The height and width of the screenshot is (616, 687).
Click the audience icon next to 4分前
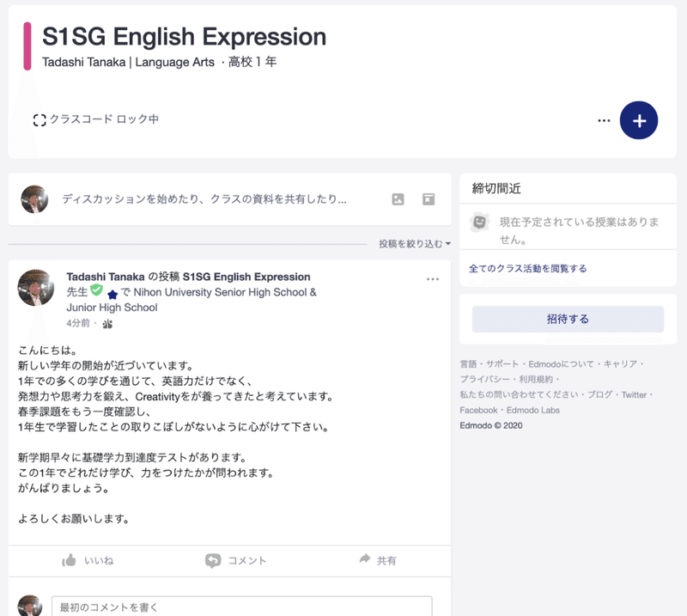[107, 324]
